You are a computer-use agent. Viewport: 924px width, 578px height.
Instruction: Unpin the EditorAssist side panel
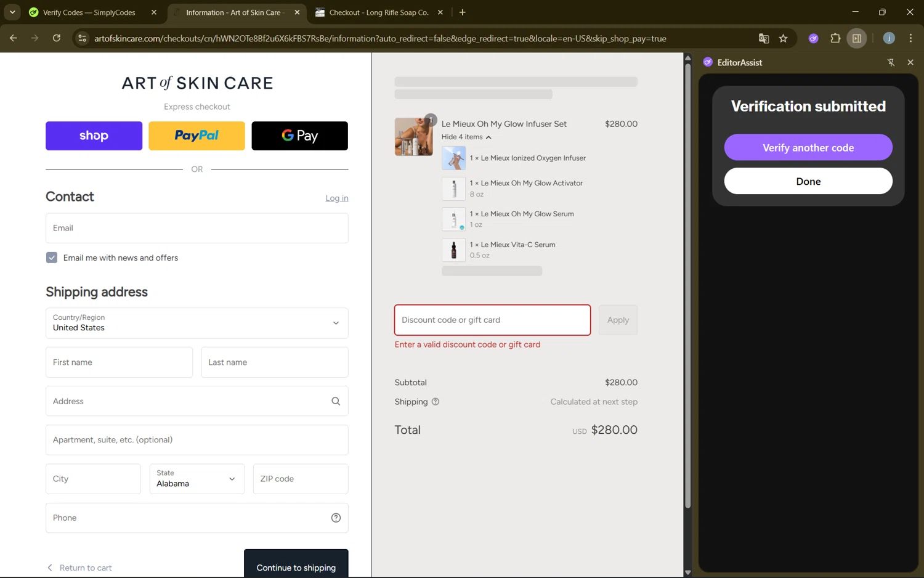coord(891,62)
